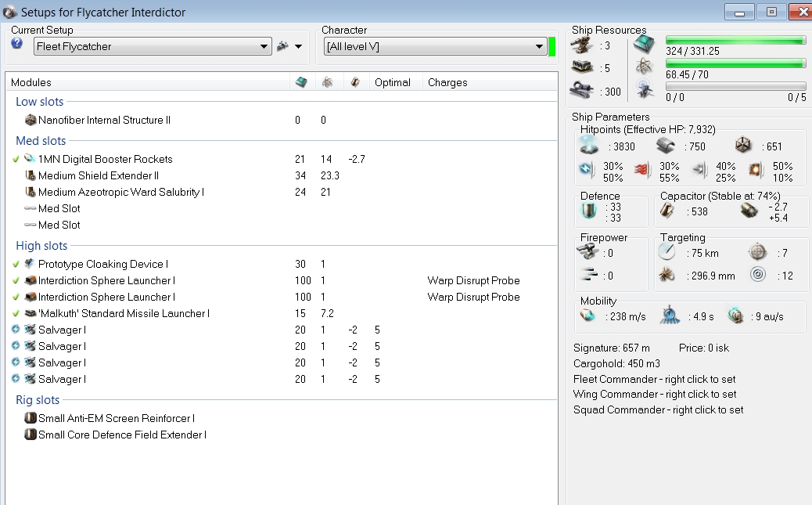The image size is (812, 505).
Task: Toggle 1MN Digital Booster Rockets active state
Action: pos(16,159)
